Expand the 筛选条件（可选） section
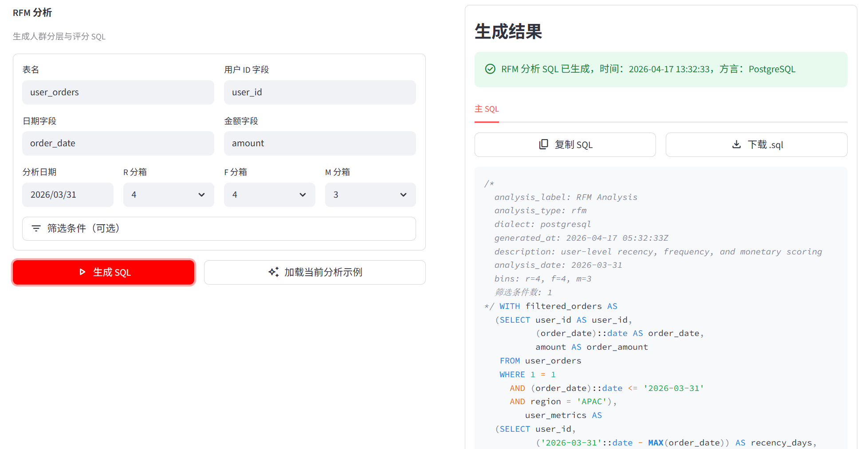The height and width of the screenshot is (449, 868). pyautogui.click(x=219, y=229)
